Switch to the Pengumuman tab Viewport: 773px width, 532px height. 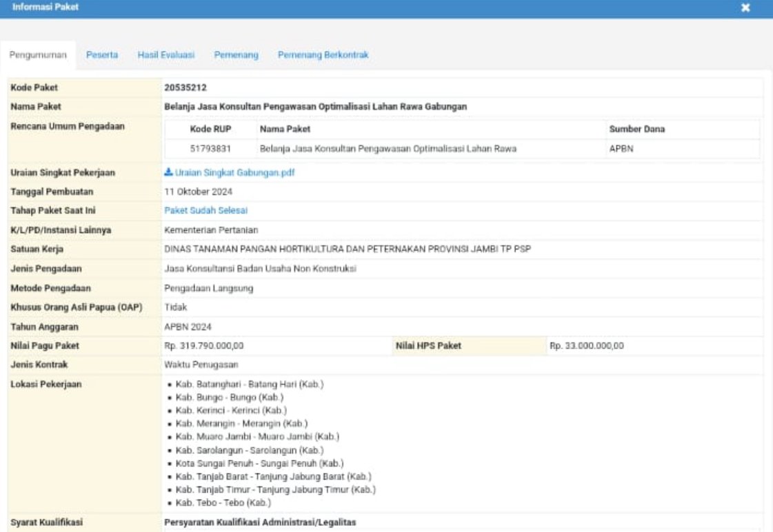click(38, 55)
